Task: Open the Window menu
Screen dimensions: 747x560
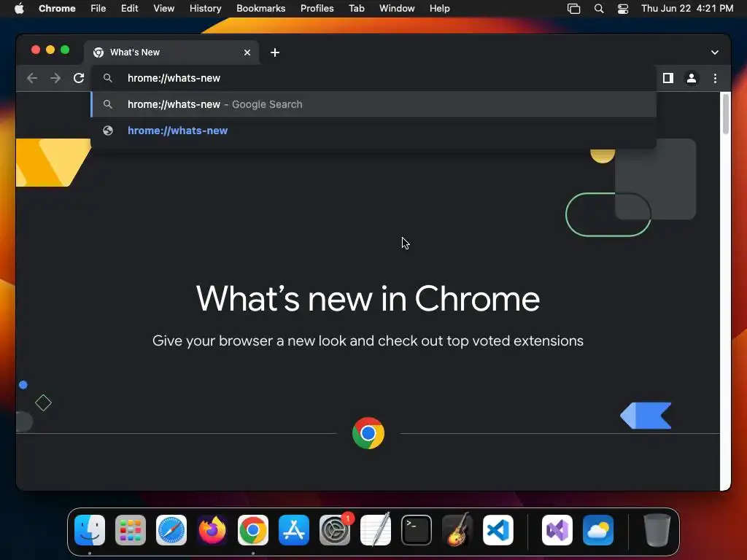Action: pyautogui.click(x=397, y=8)
